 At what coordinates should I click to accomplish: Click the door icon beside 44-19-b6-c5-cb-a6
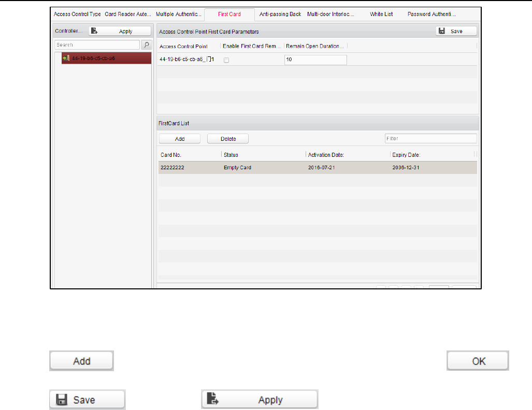coord(66,58)
